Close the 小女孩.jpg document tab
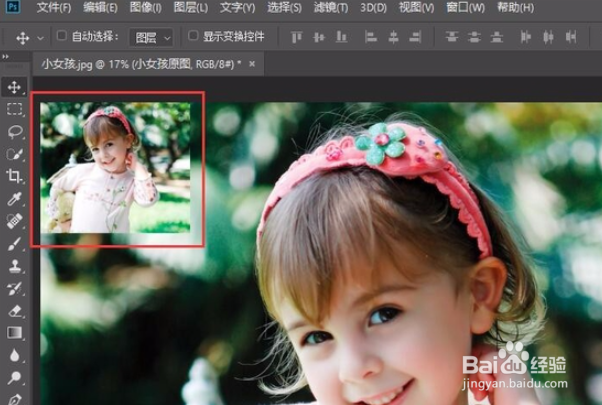This screenshot has height=405, width=602. pyautogui.click(x=252, y=64)
